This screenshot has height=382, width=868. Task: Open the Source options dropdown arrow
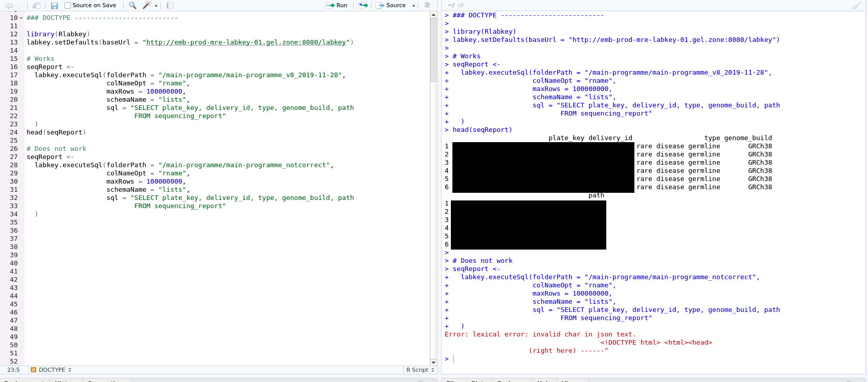pyautogui.click(x=414, y=6)
